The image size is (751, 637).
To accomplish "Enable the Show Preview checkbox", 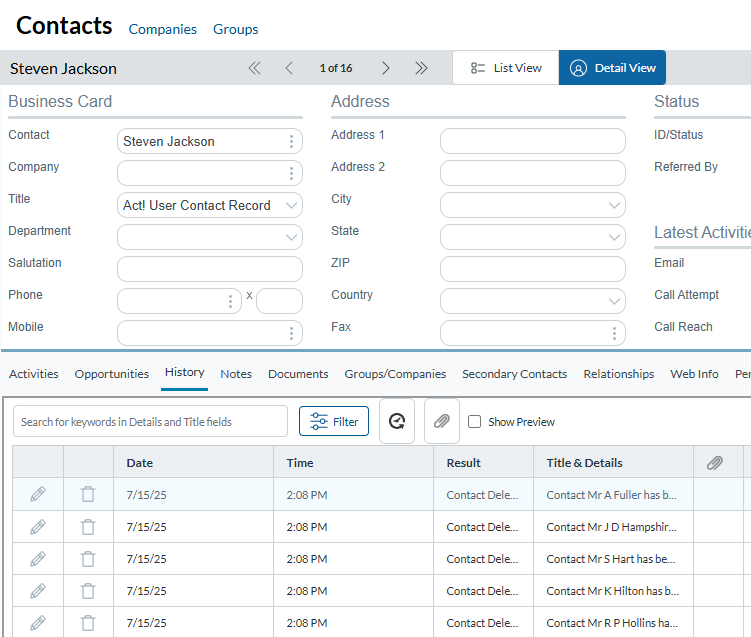I will click(474, 421).
